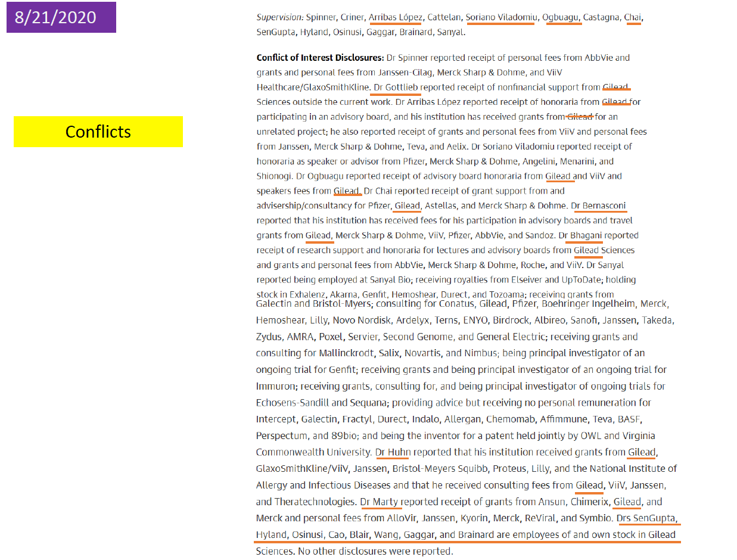Select the word Janssen-Cilag
Screen dimensions: 737x560
pos(405,73)
